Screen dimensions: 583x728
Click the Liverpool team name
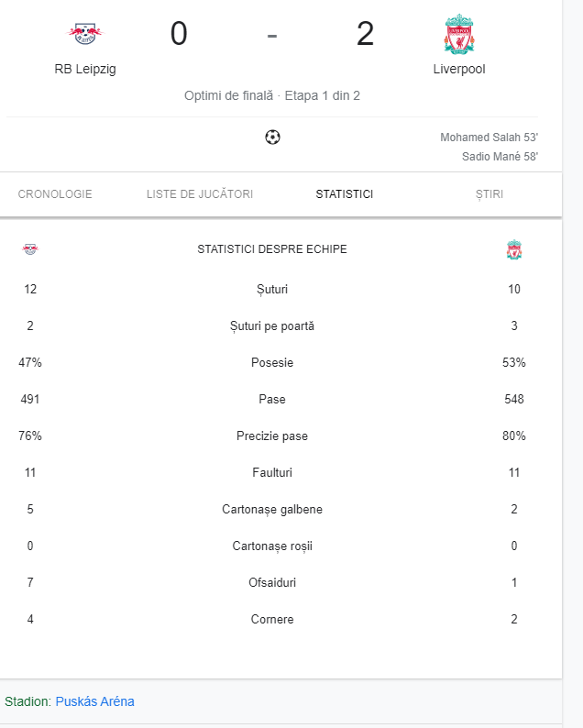click(x=459, y=69)
